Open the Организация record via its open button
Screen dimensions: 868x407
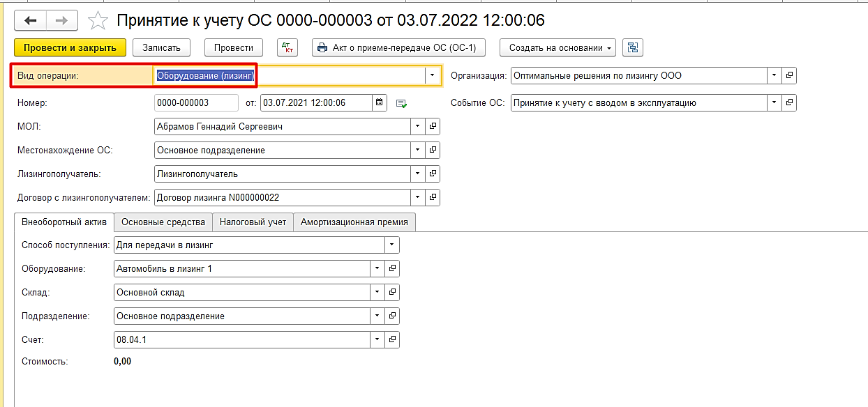coord(789,75)
